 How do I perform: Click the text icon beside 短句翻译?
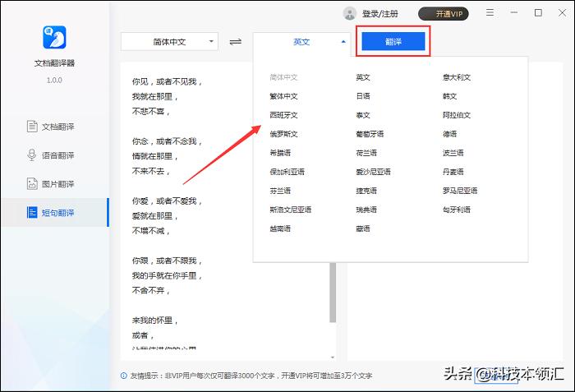tap(32, 212)
